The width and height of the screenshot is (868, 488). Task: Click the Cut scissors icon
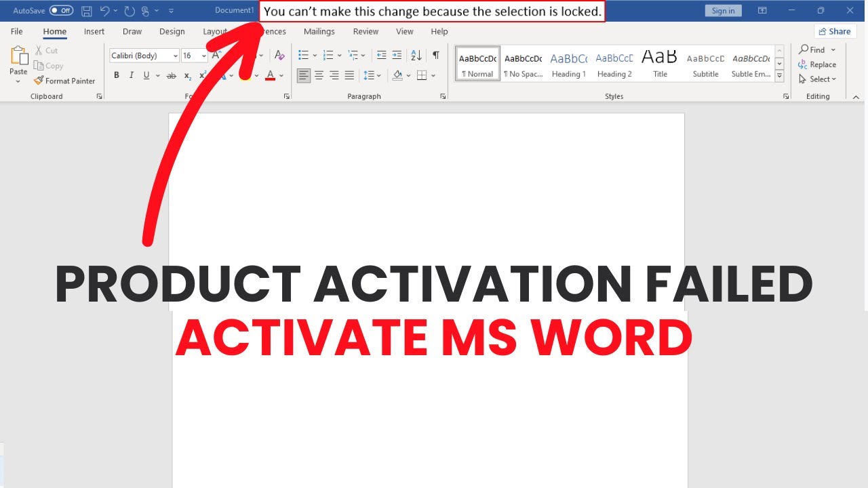pos(39,51)
